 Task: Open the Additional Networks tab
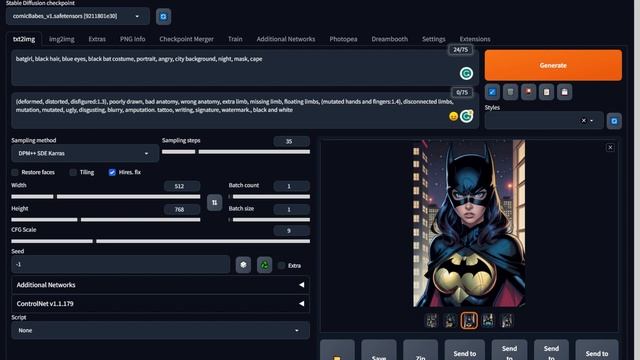click(286, 39)
